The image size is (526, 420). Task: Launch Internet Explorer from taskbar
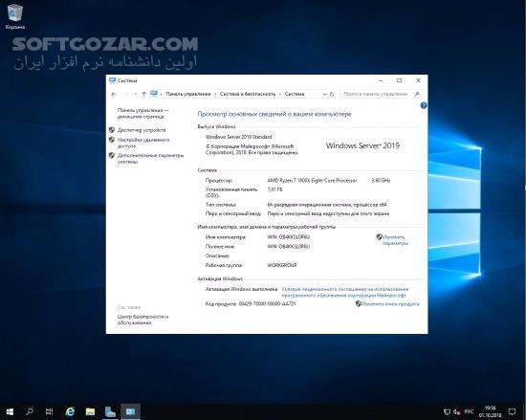pos(70,411)
